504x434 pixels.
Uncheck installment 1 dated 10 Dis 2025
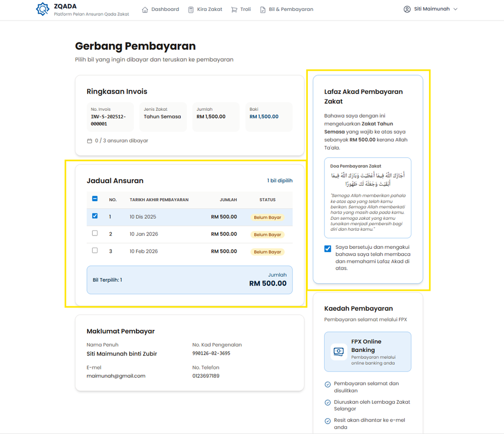pos(95,216)
